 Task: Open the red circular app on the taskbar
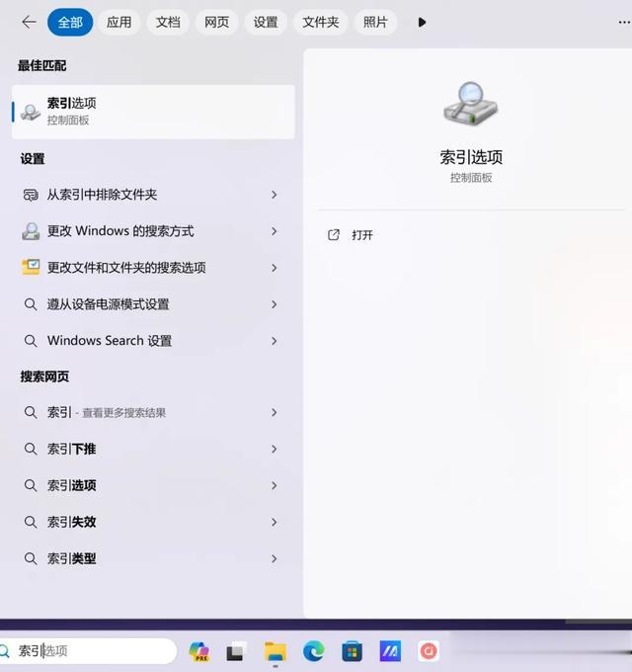click(429, 651)
